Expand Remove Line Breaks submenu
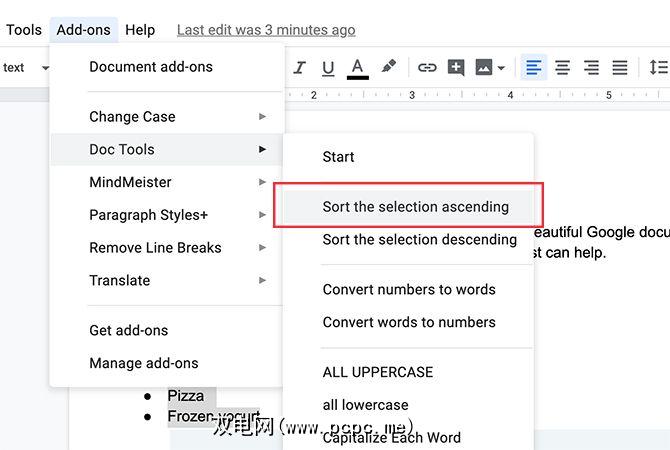670x450 pixels. pos(167,248)
